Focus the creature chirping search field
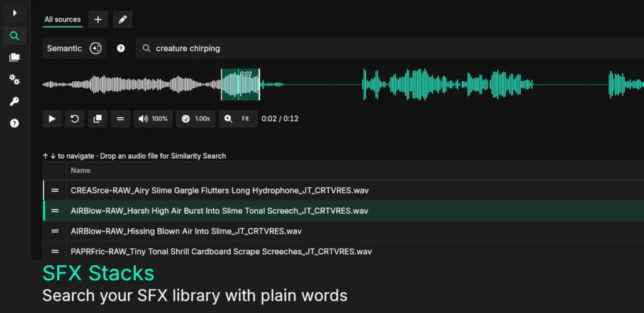 coord(390,48)
